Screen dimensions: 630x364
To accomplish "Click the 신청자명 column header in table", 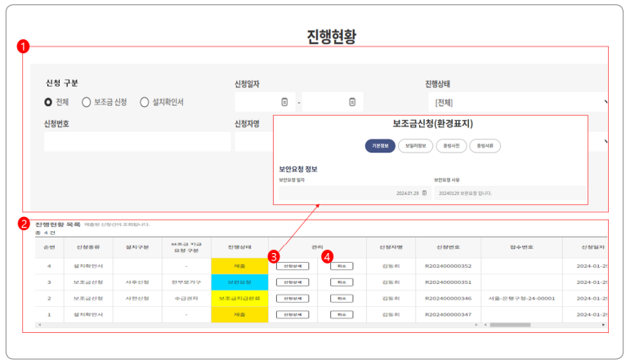I will (391, 247).
